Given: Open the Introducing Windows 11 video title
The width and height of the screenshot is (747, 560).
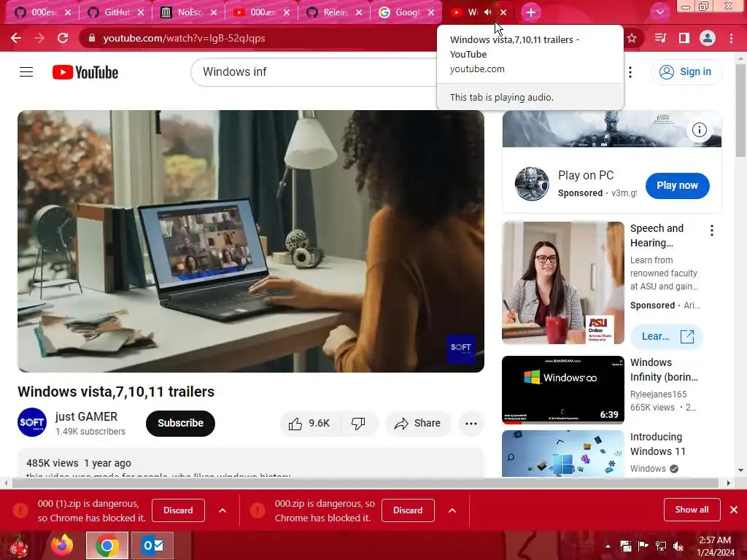Looking at the screenshot, I should point(658,444).
